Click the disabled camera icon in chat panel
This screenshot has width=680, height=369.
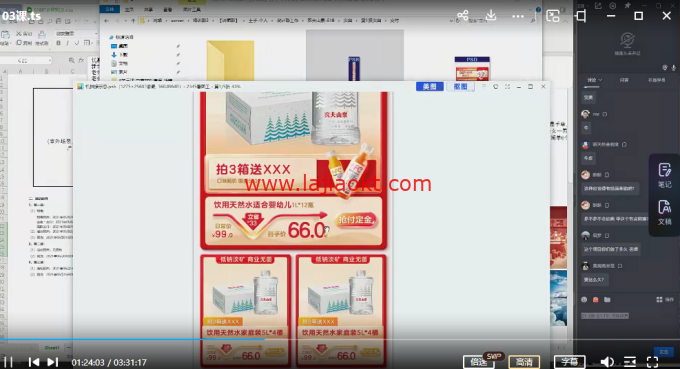(627, 40)
